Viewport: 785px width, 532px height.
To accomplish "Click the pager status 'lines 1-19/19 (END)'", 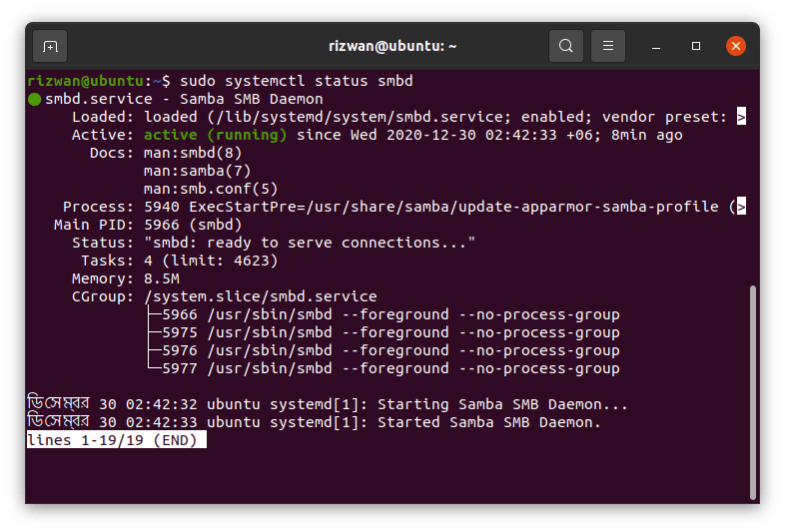I will click(x=116, y=440).
